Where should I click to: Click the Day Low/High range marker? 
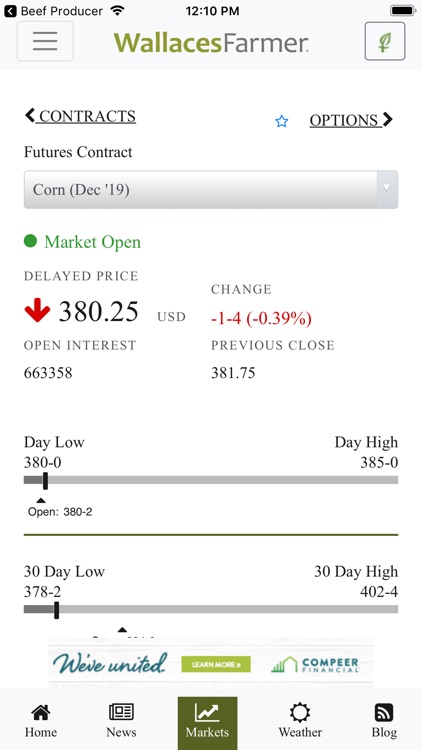(x=45, y=481)
